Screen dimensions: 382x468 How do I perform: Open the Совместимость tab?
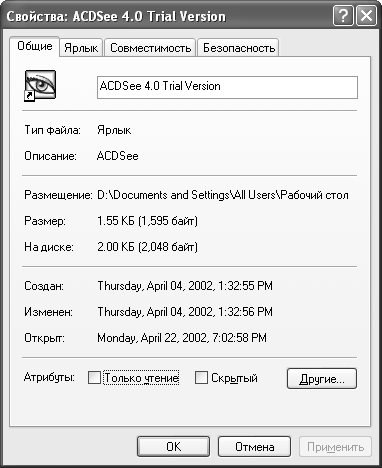[x=150, y=48]
